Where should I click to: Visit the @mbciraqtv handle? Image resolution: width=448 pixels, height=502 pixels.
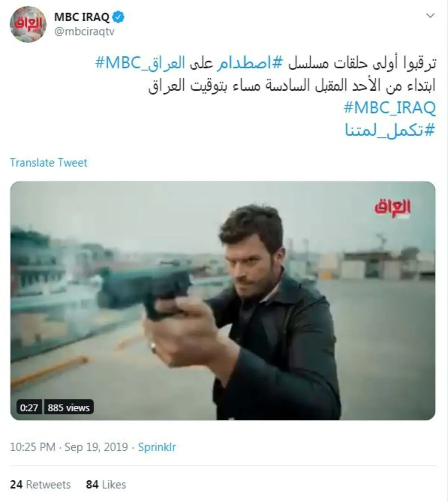coord(84,32)
